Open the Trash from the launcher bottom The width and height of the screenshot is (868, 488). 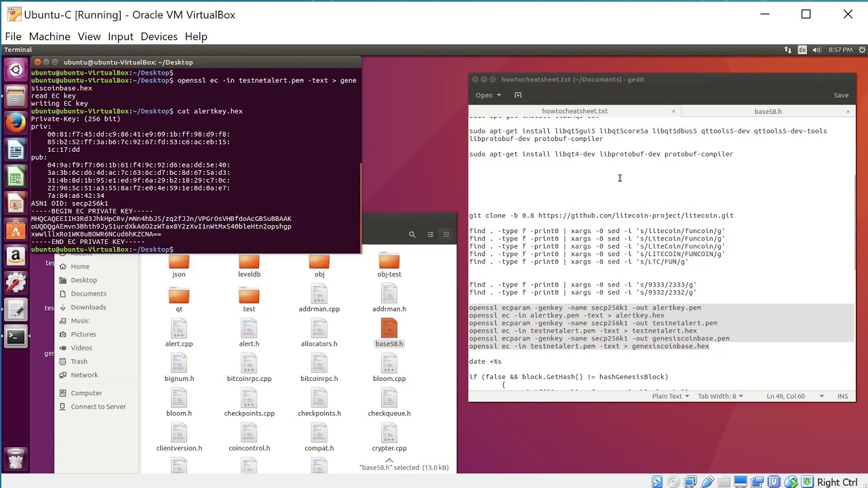pos(16,459)
